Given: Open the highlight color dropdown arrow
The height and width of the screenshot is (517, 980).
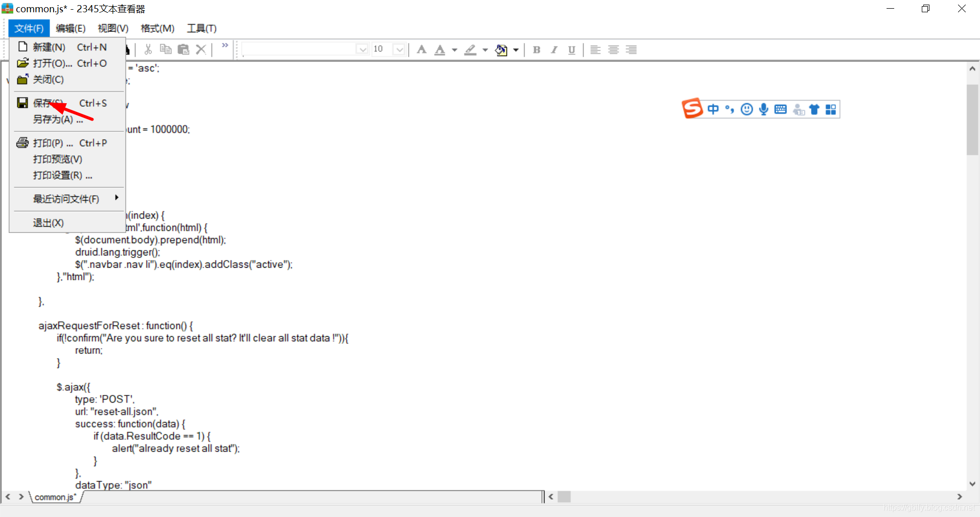Looking at the screenshot, I should [485, 50].
